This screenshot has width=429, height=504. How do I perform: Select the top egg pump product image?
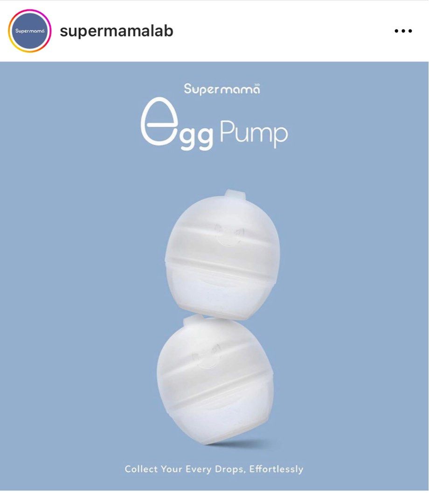(x=222, y=255)
